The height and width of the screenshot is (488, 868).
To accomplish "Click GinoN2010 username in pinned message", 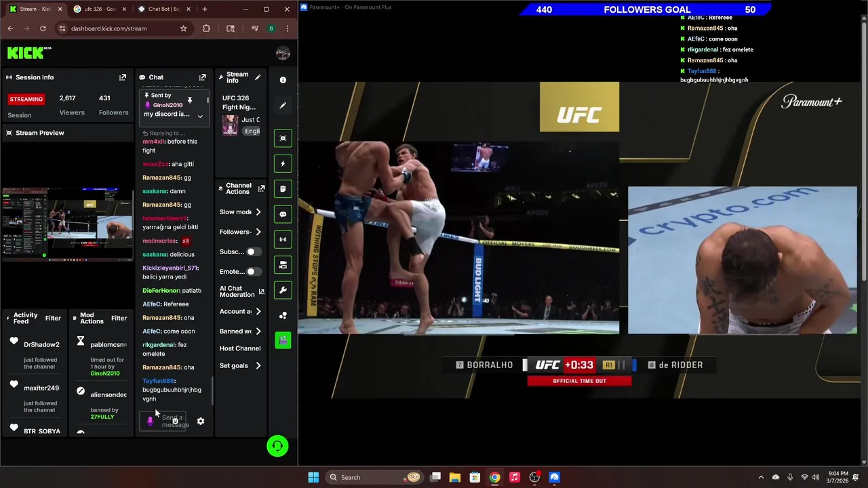I will coord(167,105).
